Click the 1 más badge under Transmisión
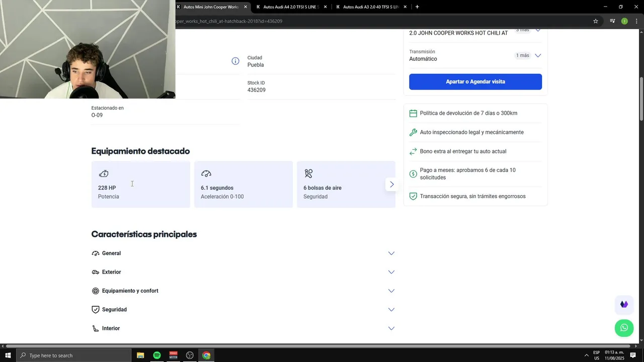This screenshot has height=362, width=644. 522,55
